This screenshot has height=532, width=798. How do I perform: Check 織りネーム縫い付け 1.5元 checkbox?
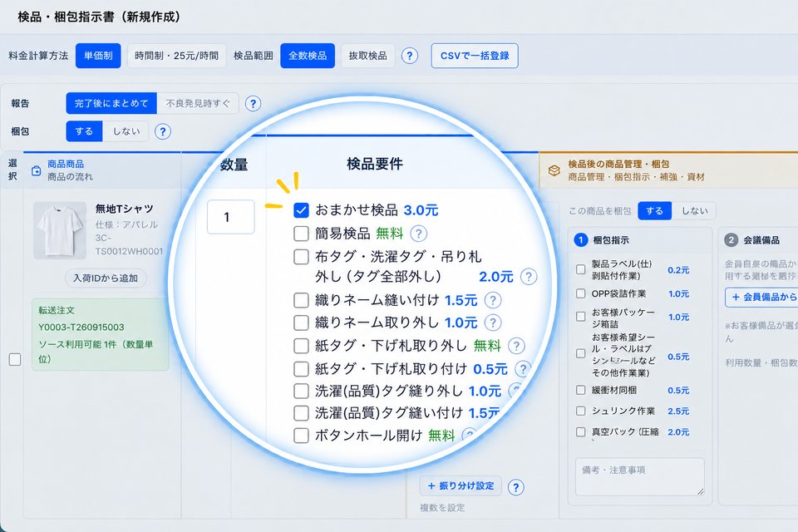[x=301, y=300]
